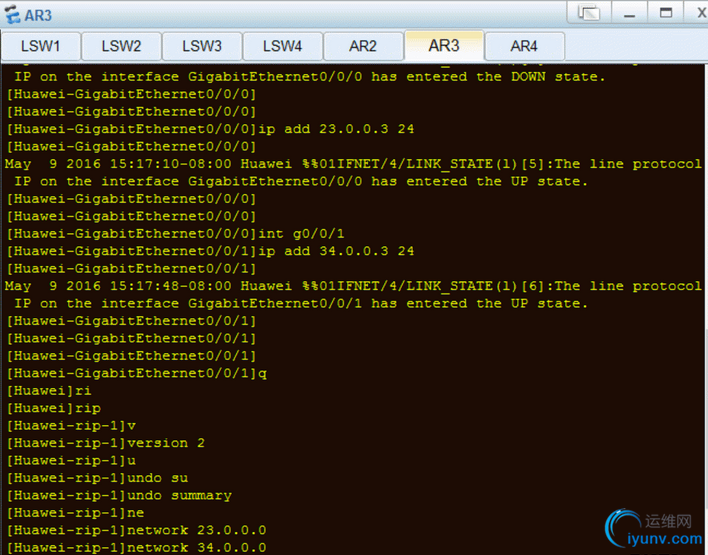The height and width of the screenshot is (555, 708).
Task: Click the log line timestamped 15:17:10-08:00
Action: pyautogui.click(x=353, y=164)
